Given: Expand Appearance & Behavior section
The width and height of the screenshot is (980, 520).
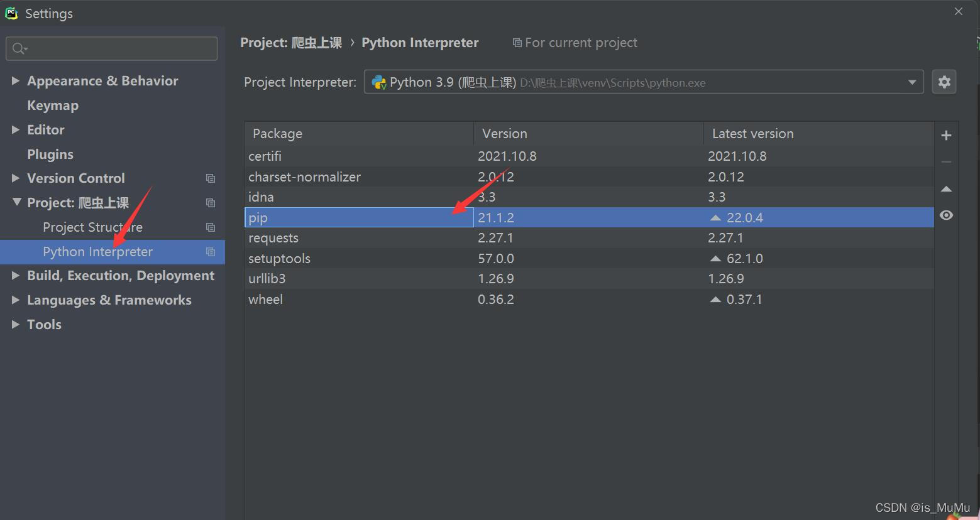Looking at the screenshot, I should click(16, 80).
